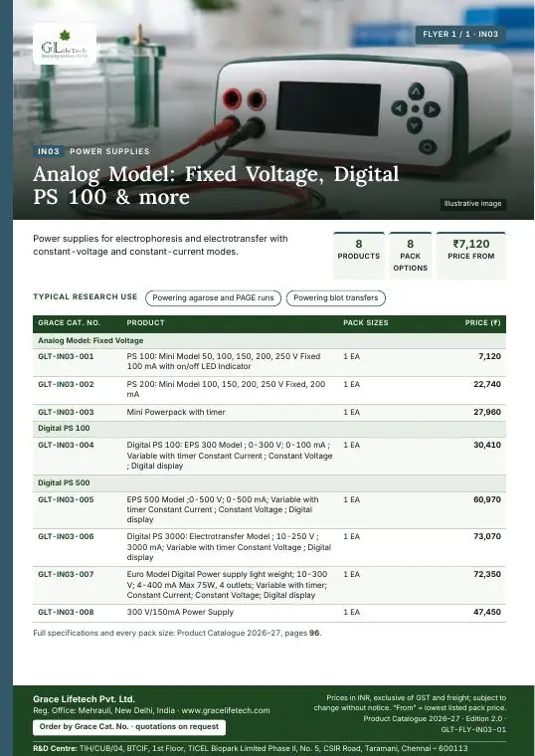
Task: Click catalogue number GLT-IN03-005
Action: click(66, 500)
